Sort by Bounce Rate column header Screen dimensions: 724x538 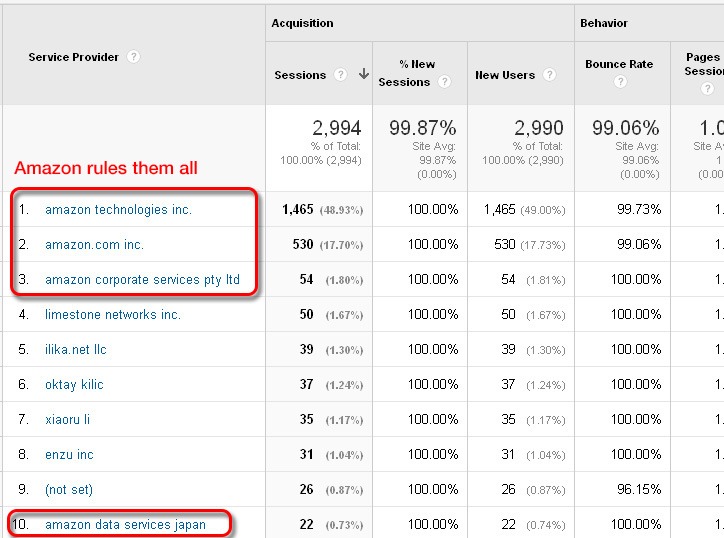click(x=619, y=64)
